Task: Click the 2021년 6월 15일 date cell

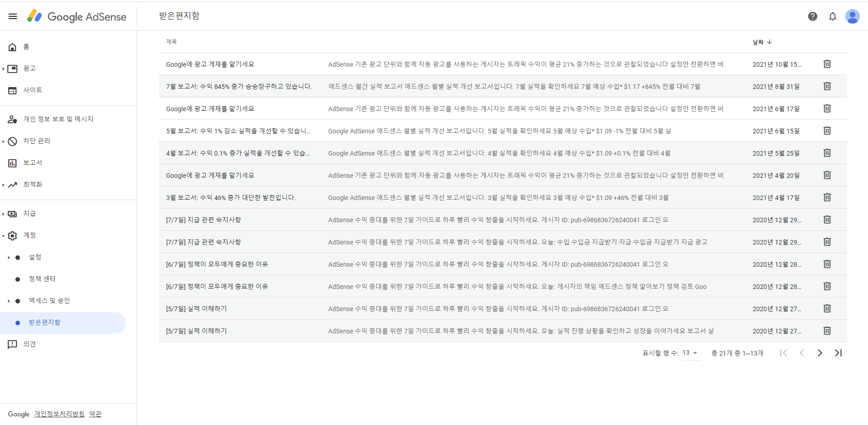Action: (776, 131)
